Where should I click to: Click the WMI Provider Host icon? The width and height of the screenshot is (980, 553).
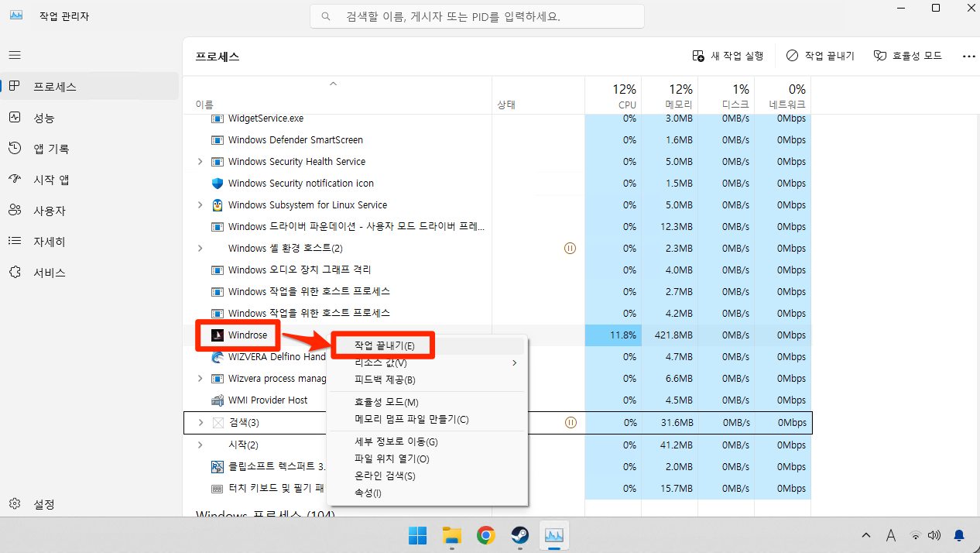coord(218,400)
